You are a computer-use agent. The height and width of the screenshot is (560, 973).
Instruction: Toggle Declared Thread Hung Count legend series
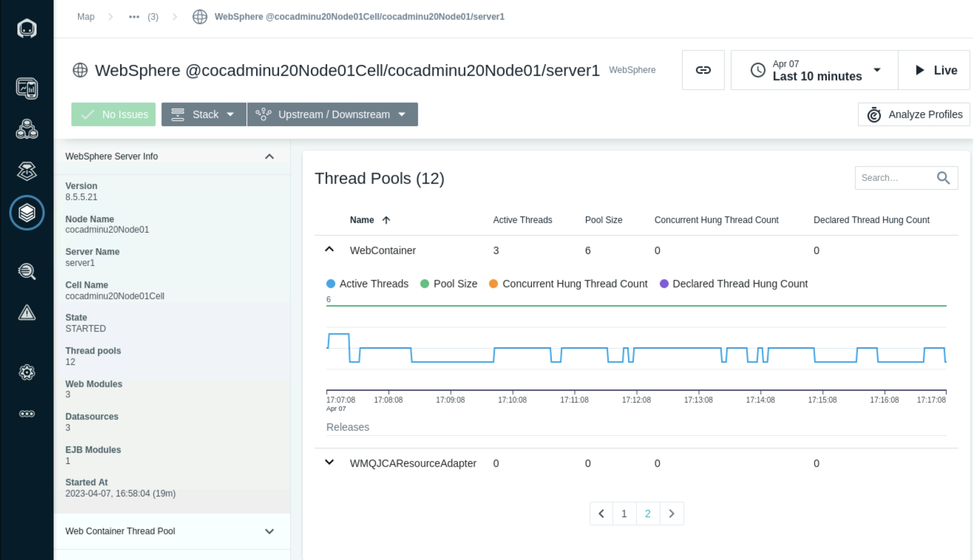tap(734, 284)
